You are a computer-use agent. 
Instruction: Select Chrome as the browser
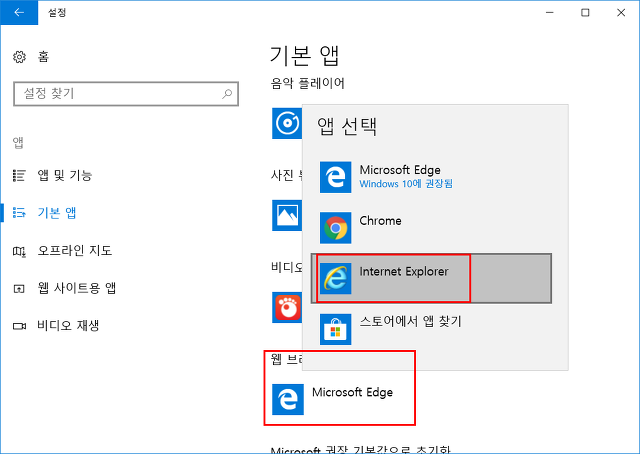tap(431, 228)
